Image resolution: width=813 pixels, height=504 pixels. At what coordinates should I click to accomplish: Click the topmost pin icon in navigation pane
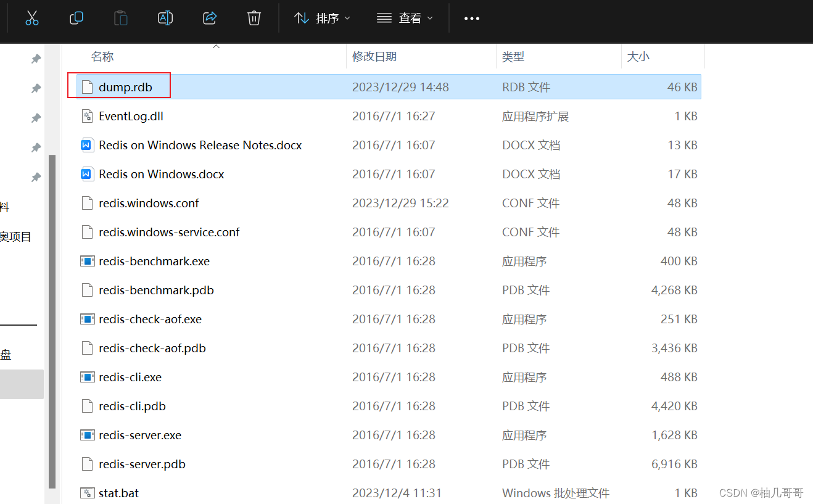coord(36,59)
